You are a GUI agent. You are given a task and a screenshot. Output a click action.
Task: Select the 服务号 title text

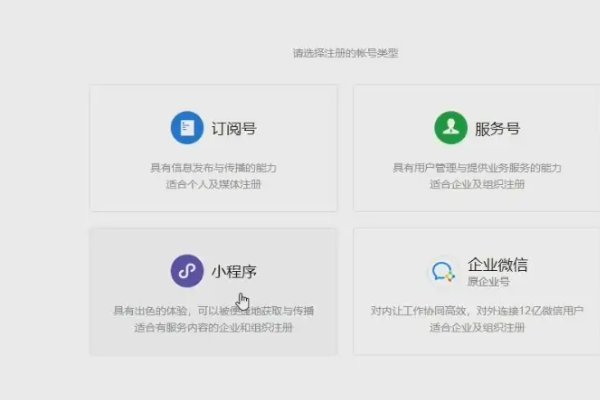[497, 129]
